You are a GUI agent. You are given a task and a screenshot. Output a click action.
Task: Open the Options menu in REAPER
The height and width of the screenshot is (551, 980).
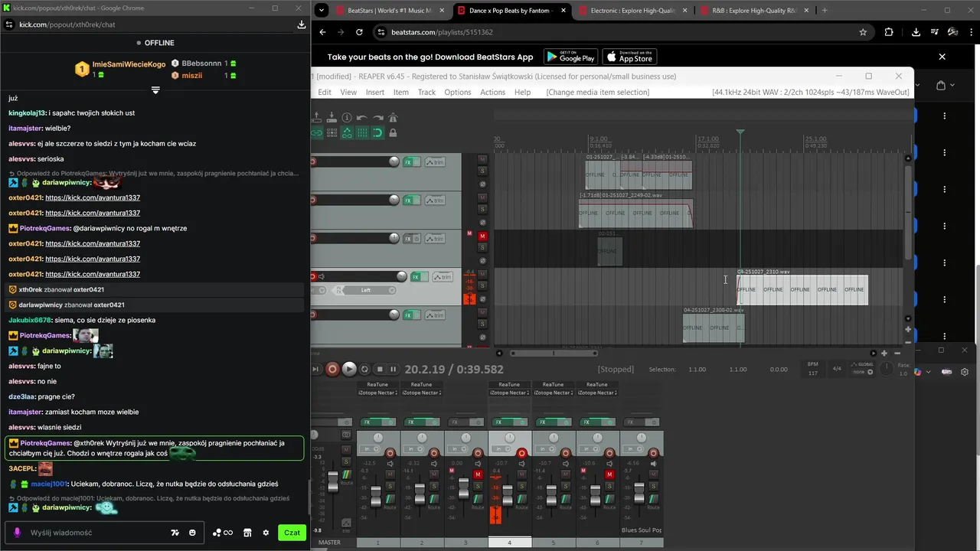point(458,92)
